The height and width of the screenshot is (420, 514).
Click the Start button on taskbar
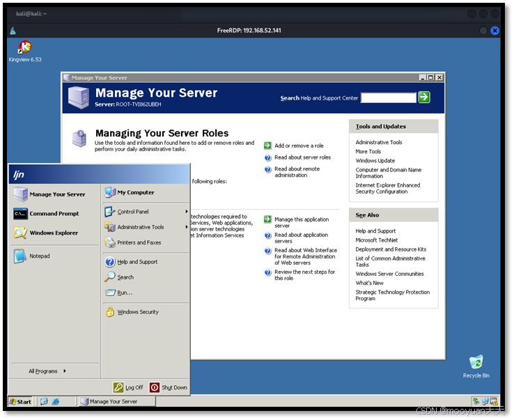pyautogui.click(x=20, y=401)
